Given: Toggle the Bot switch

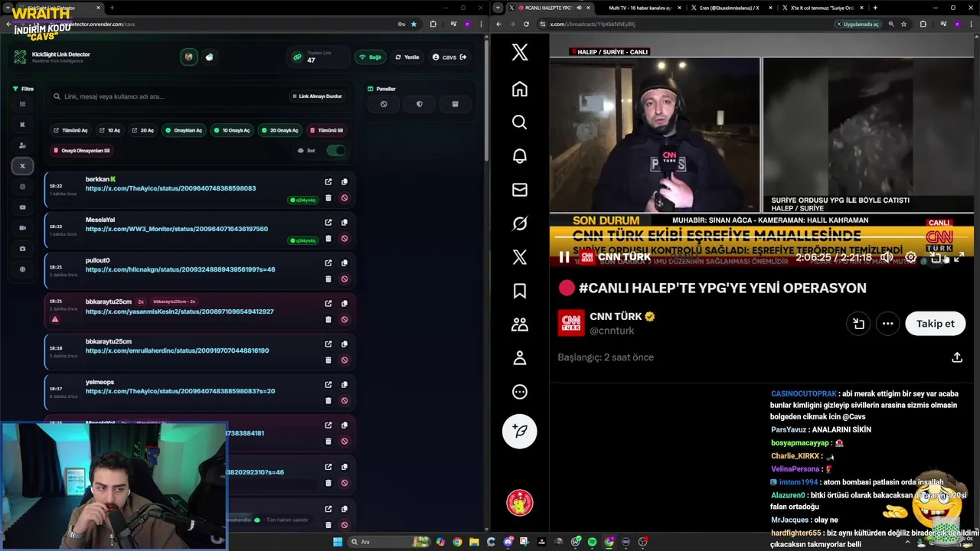Looking at the screenshot, I should point(335,150).
